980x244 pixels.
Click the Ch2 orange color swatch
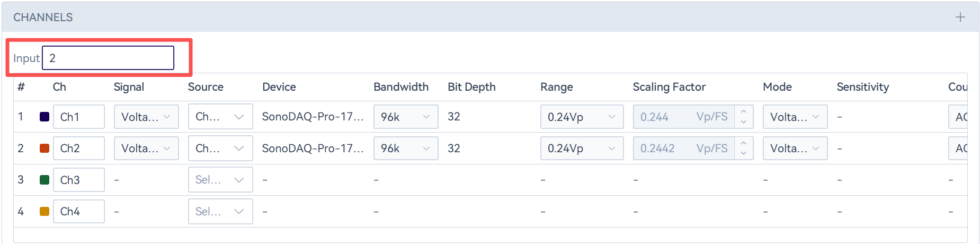click(x=44, y=149)
